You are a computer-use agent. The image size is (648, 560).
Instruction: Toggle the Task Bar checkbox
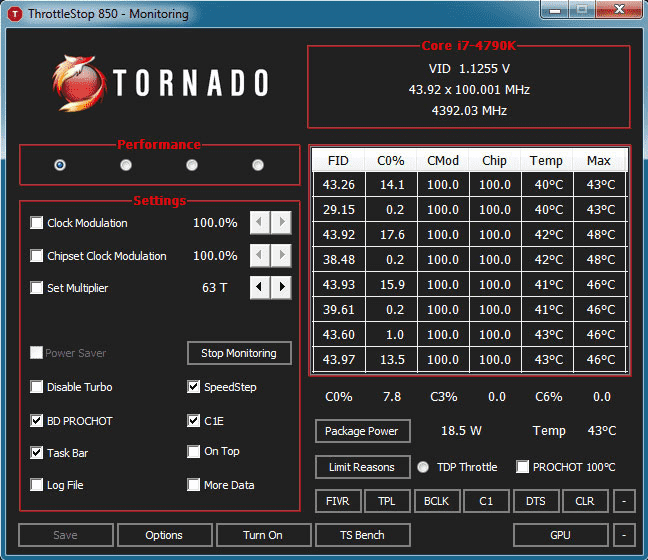(36, 453)
